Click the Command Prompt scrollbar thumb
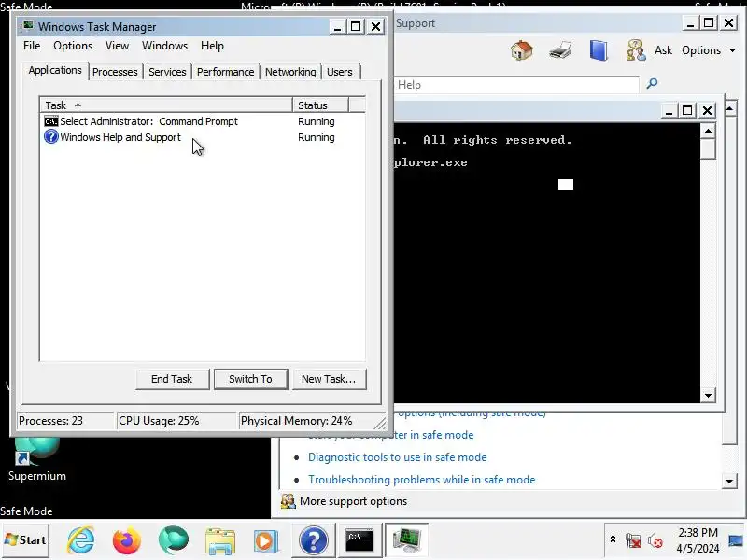The width and height of the screenshot is (747, 560). (708, 148)
